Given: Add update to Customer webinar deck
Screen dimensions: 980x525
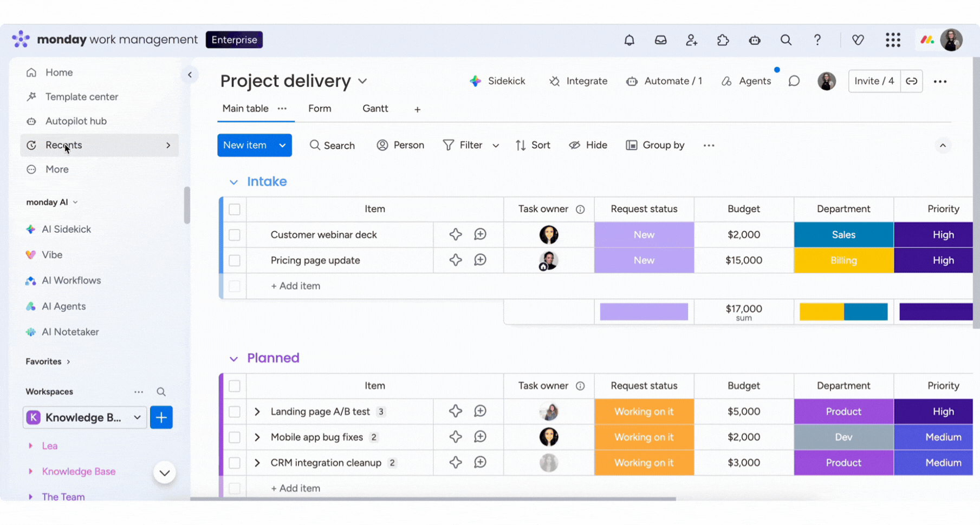Looking at the screenshot, I should (x=480, y=234).
